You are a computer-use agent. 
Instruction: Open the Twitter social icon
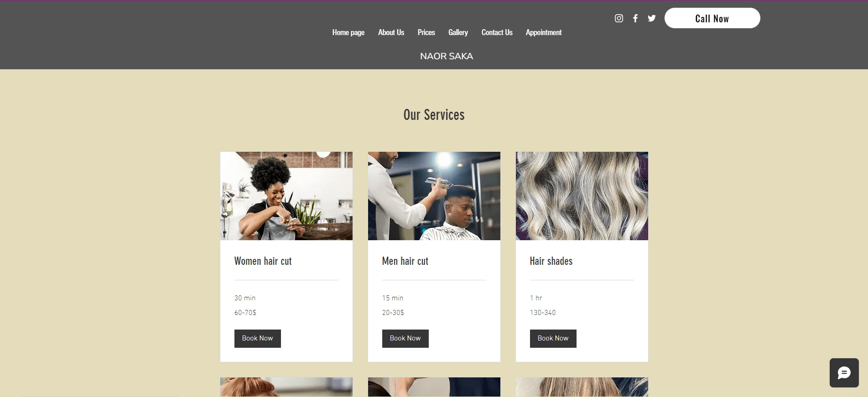click(652, 18)
